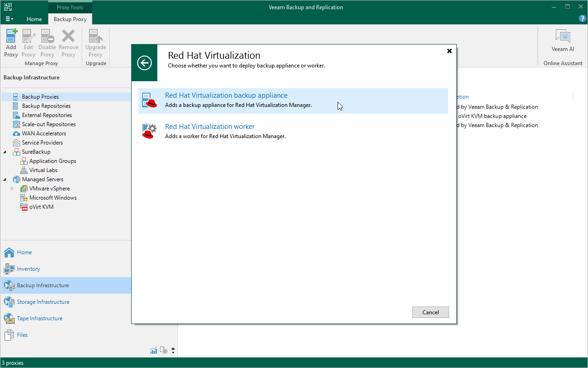Collapse the Managed Servers tree node
588x368 pixels.
pos(5,179)
